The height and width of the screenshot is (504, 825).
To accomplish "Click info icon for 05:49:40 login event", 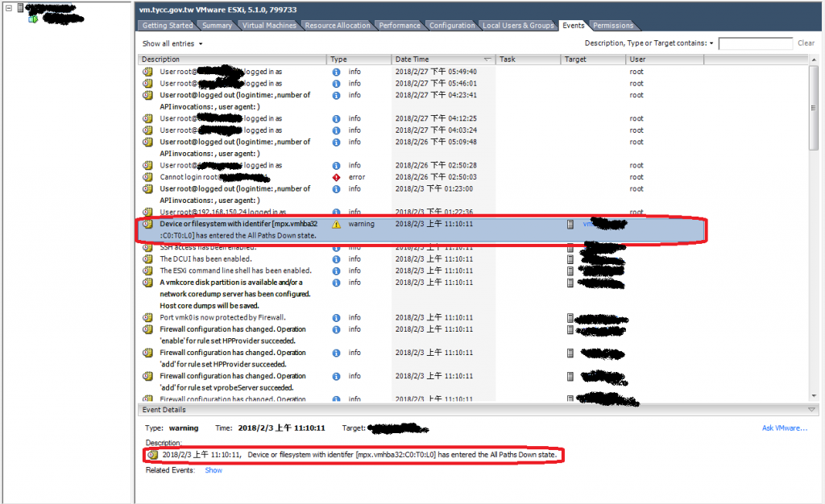I will [x=336, y=72].
